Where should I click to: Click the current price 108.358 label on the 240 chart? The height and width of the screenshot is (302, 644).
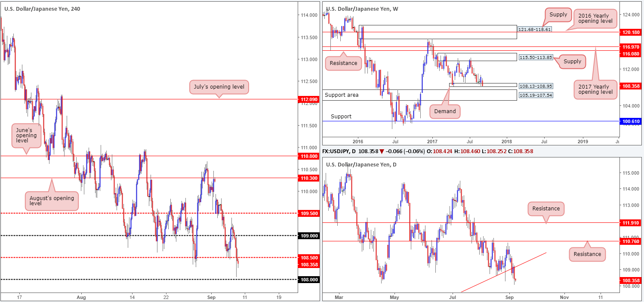(308, 265)
